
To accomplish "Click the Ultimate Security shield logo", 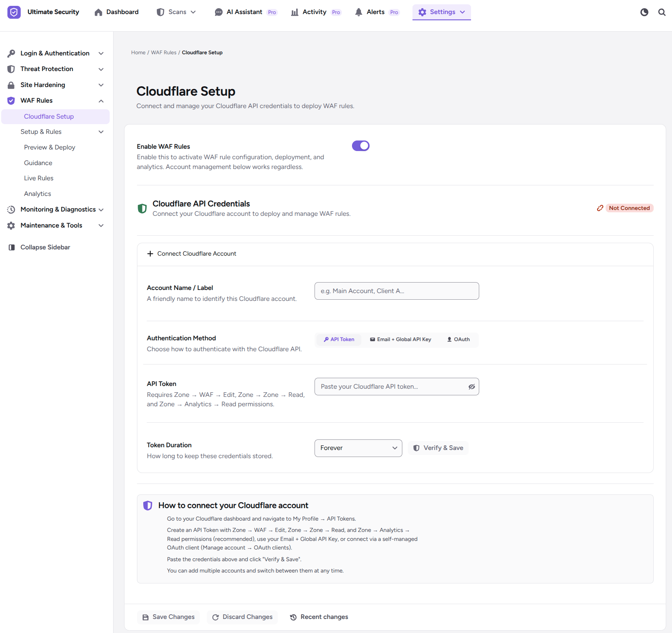I will point(14,12).
